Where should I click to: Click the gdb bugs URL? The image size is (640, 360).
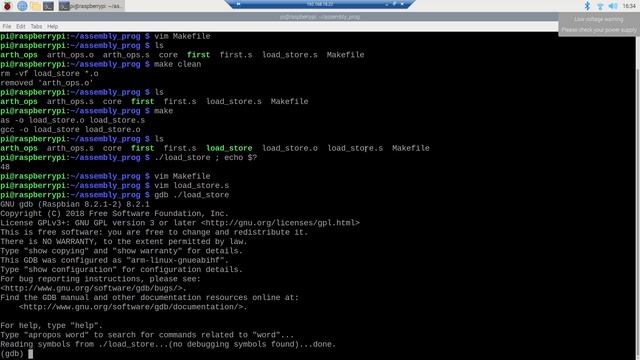93,288
